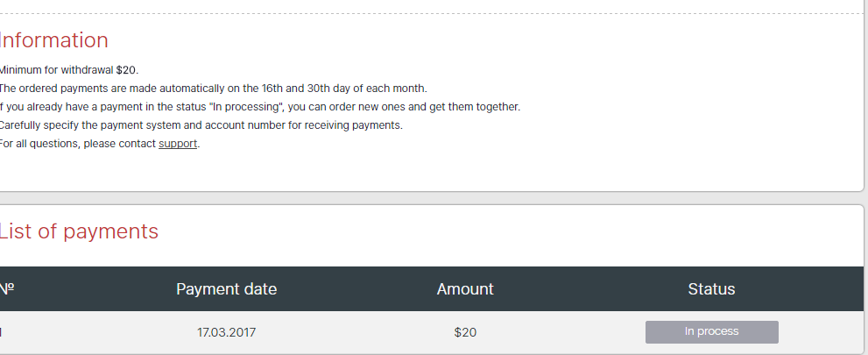868x355 pixels.
Task: Select the 17.03.2017 payment date cell
Action: 226,333
